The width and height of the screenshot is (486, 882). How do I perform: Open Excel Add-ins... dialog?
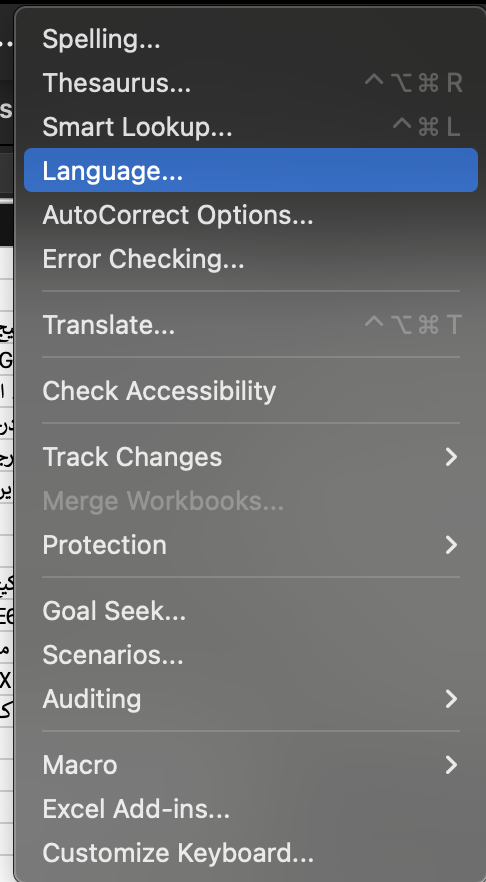[x=251, y=809]
